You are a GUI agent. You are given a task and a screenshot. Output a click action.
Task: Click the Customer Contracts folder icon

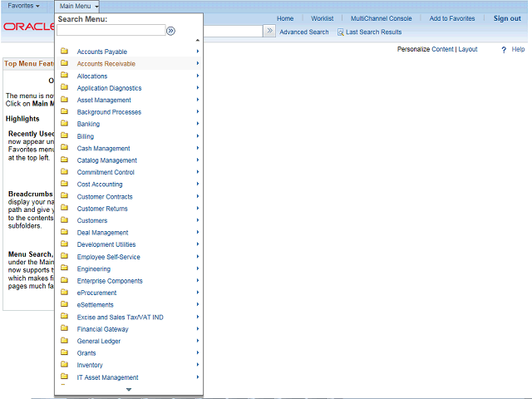tap(64, 196)
